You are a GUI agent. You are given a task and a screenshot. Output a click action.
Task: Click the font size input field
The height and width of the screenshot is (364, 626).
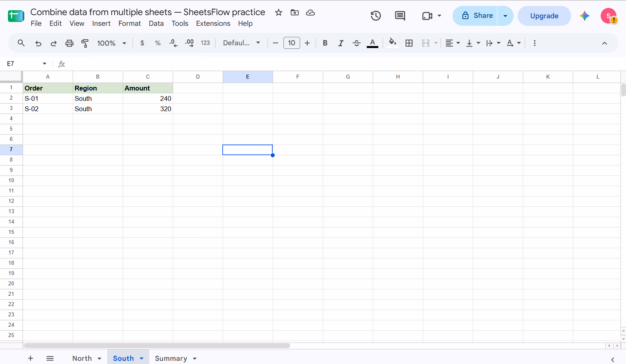[292, 43]
